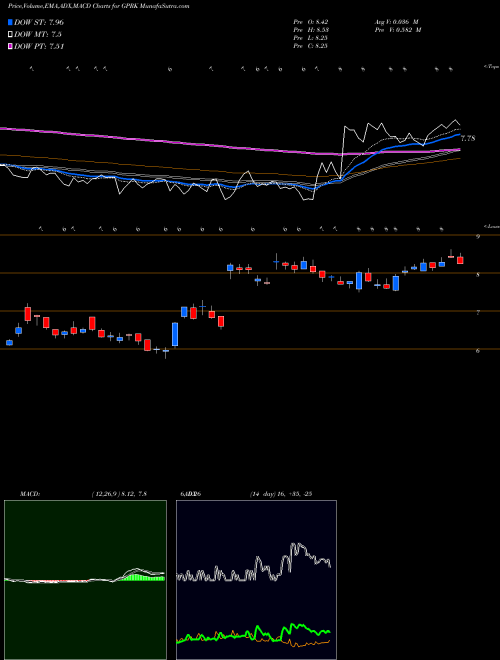Click the 7.78 EMA price label
The image size is (500, 660).
click(468, 138)
